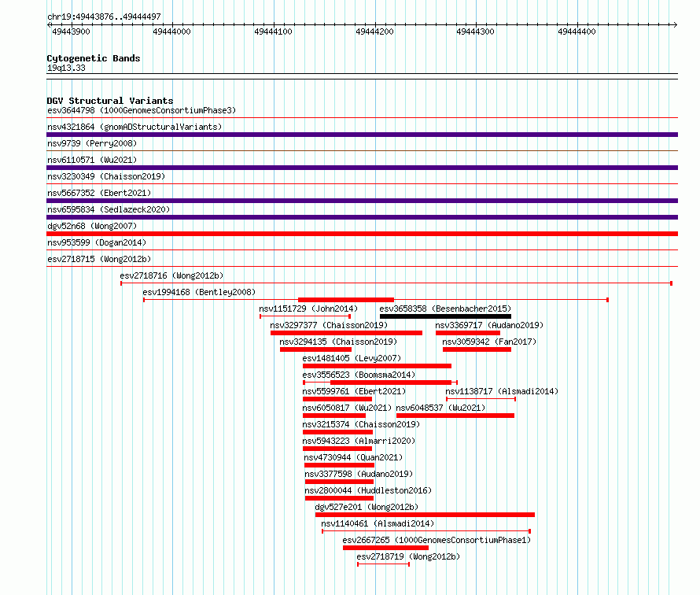
Task: Open the esv1994168 (Bentley2008) label
Action: click(199, 292)
